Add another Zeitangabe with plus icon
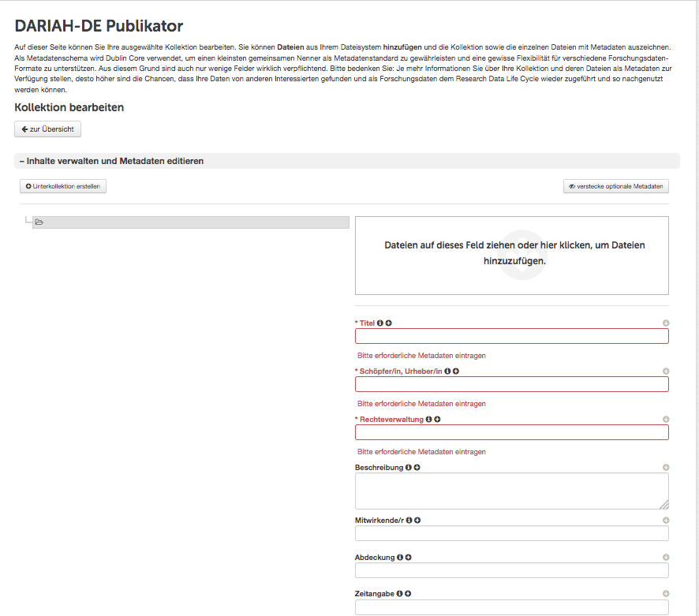Screen dimensions: 699x616 click(408, 594)
